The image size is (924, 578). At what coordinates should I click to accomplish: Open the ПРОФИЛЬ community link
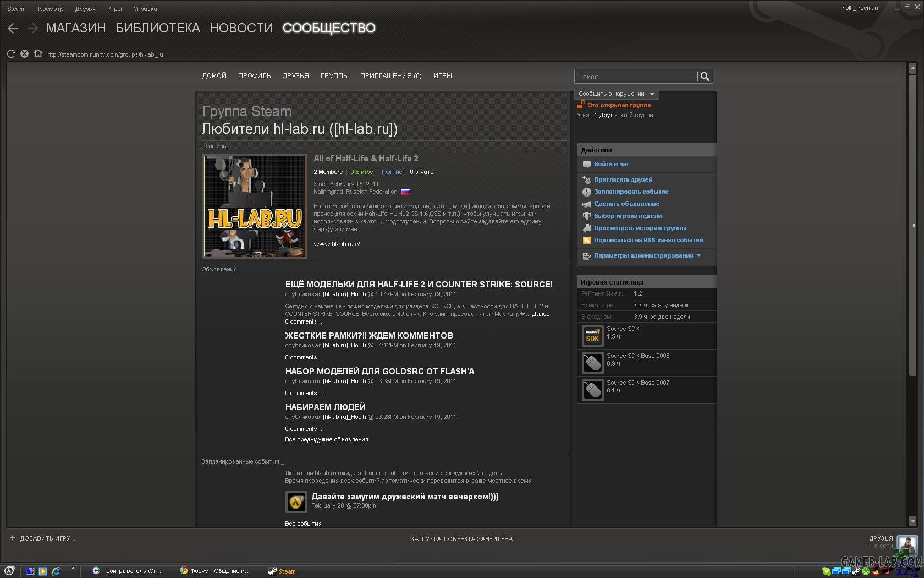pyautogui.click(x=255, y=76)
